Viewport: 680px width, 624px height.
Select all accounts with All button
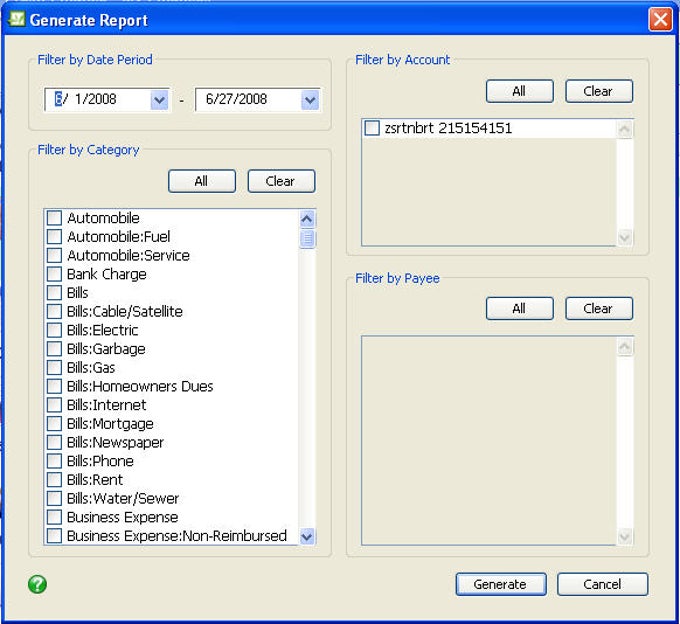coord(520,91)
